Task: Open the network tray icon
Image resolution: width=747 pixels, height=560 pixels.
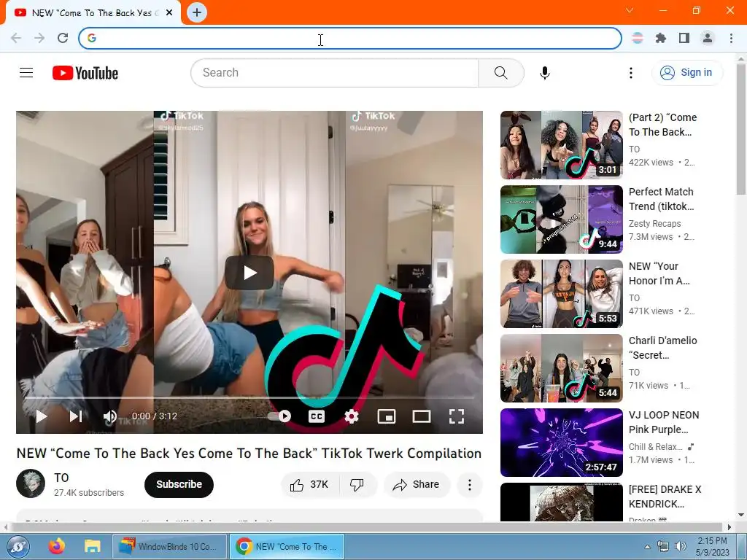Action: (662, 546)
